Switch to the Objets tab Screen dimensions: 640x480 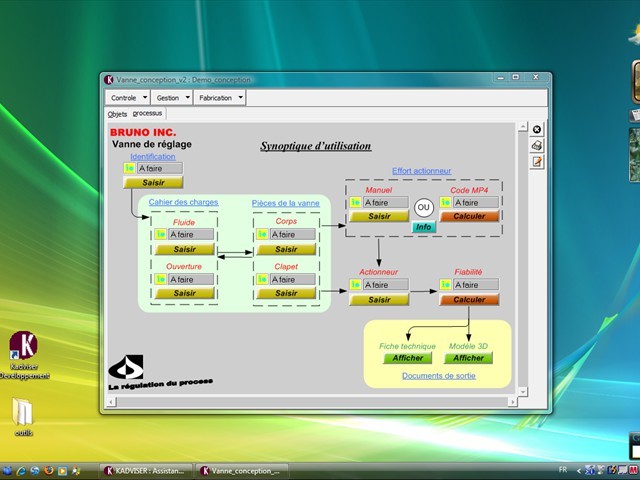point(117,114)
